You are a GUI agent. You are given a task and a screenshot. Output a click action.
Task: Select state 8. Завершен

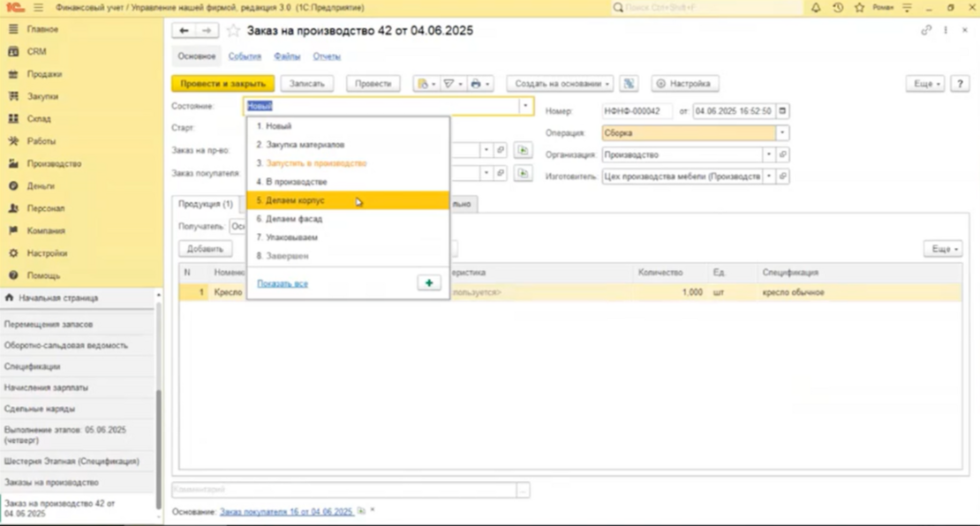348,256
